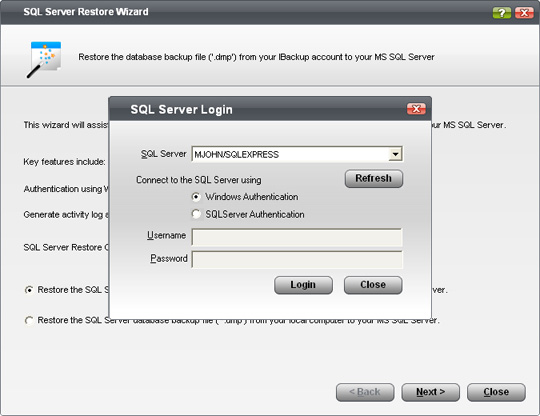Click the restore wizard wand icon

[x=44, y=60]
